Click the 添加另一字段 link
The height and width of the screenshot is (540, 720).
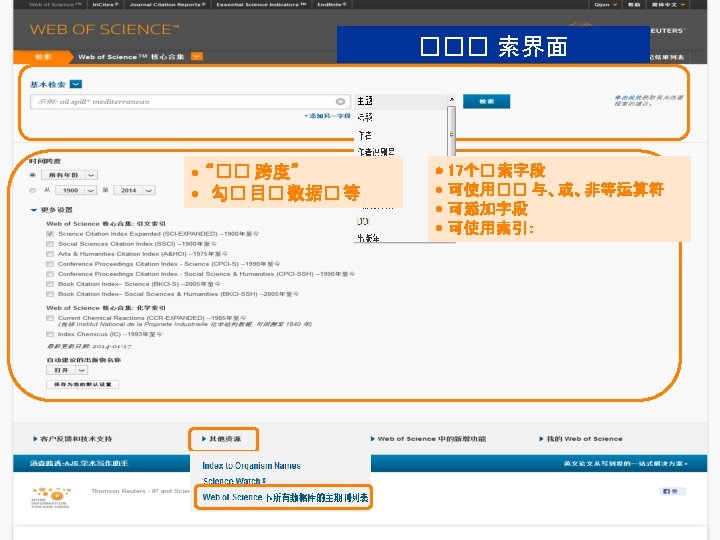(327, 116)
